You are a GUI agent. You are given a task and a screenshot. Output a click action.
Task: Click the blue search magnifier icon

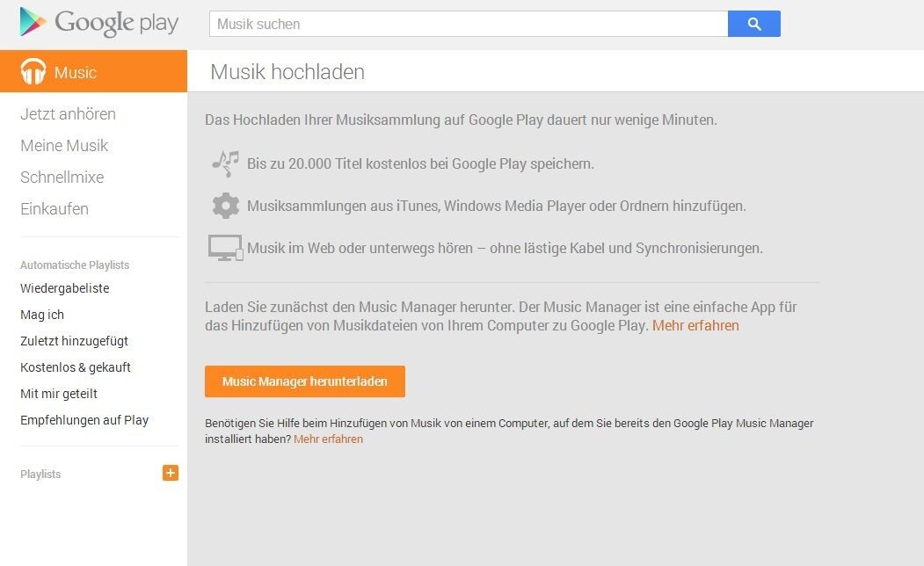click(x=753, y=24)
